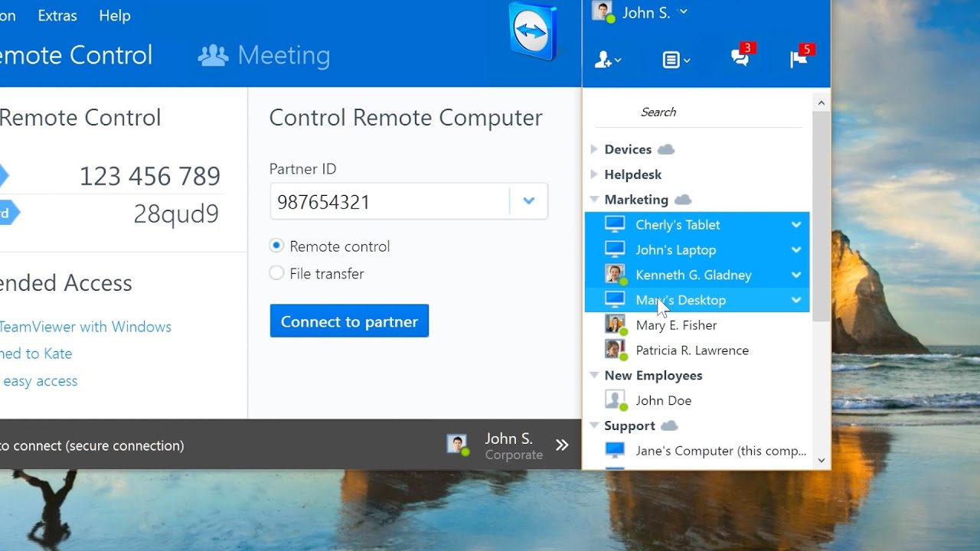The image size is (980, 551).
Task: Open chat messages icon with 3 badge
Action: point(741,56)
